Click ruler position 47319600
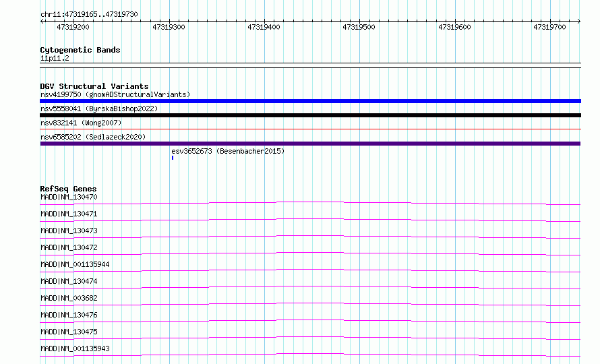 [x=454, y=27]
